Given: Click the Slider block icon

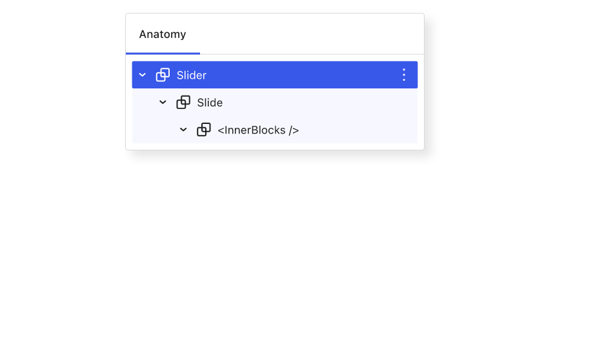Looking at the screenshot, I should pos(163,75).
